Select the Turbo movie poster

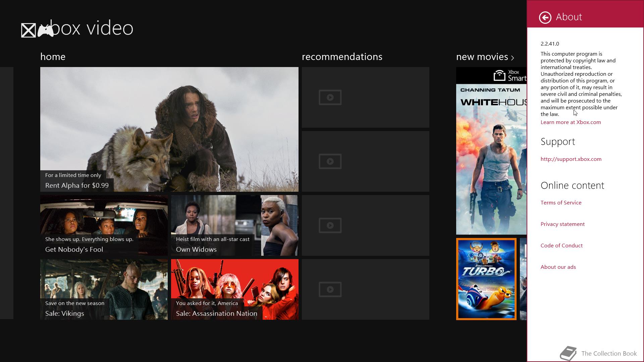tap(486, 279)
